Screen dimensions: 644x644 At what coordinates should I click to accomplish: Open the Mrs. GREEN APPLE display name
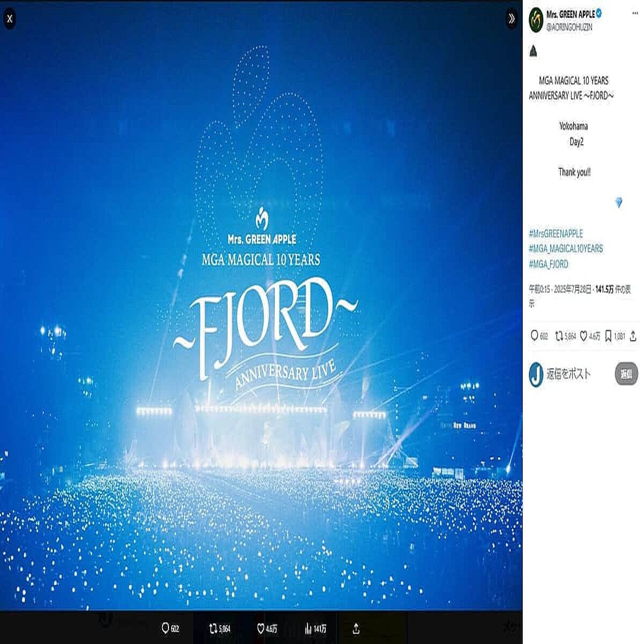(x=570, y=14)
